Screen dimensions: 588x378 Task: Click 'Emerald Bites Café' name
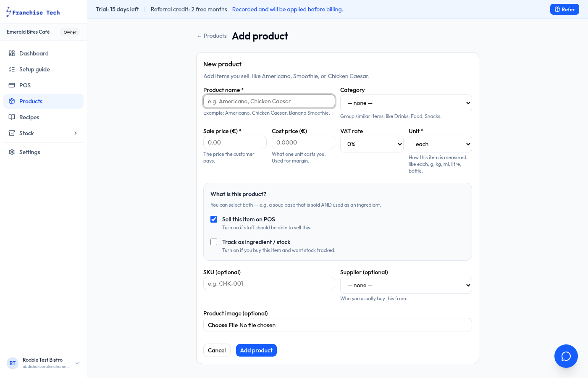[x=28, y=32]
